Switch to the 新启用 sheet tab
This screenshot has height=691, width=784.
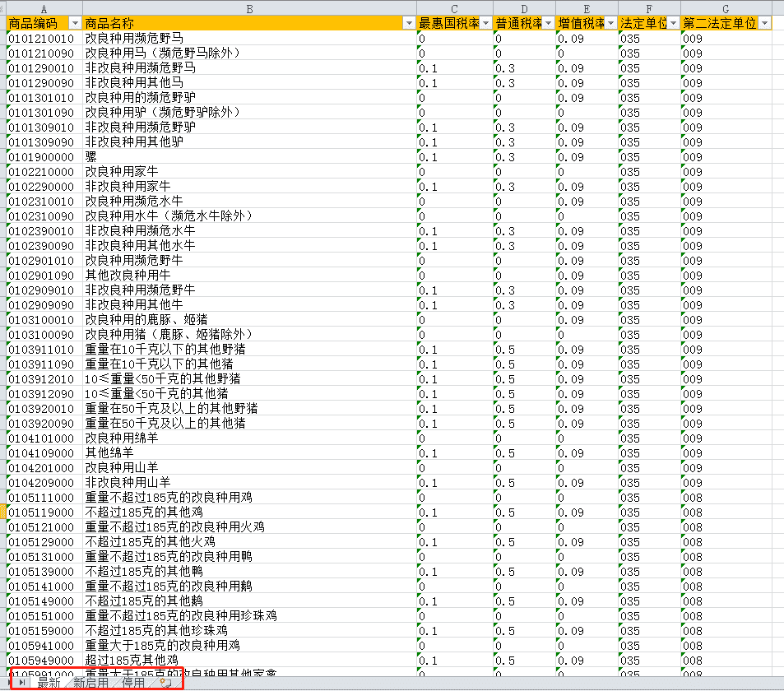pyautogui.click(x=90, y=682)
